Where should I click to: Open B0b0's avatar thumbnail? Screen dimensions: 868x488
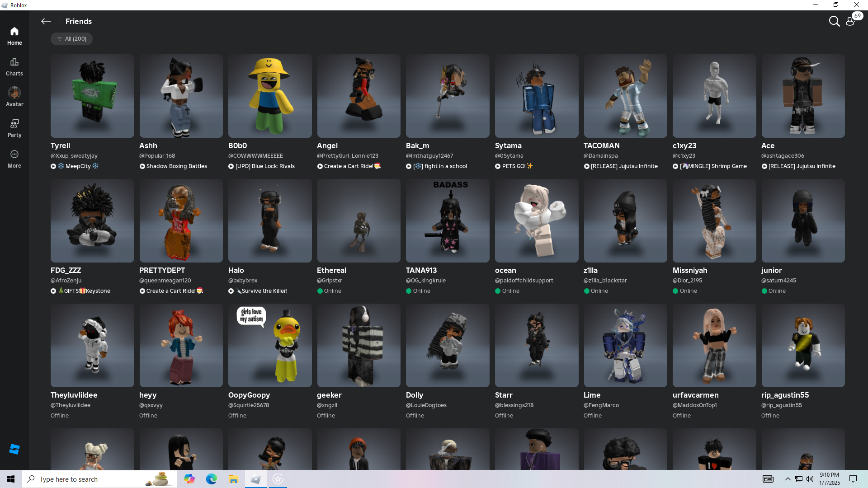[x=270, y=96]
